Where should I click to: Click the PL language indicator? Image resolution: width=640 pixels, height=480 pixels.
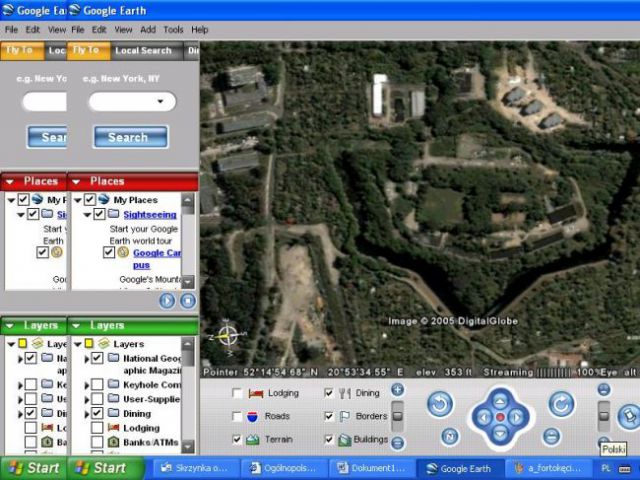pyautogui.click(x=606, y=468)
